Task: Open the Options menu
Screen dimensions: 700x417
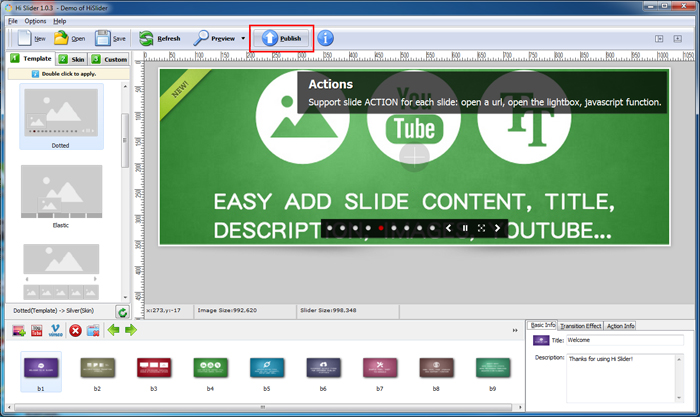Action: coord(35,21)
